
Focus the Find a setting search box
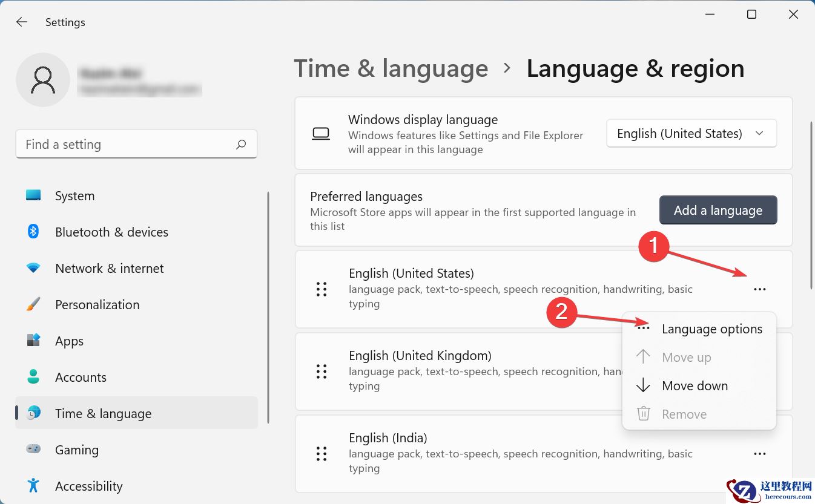[136, 144]
